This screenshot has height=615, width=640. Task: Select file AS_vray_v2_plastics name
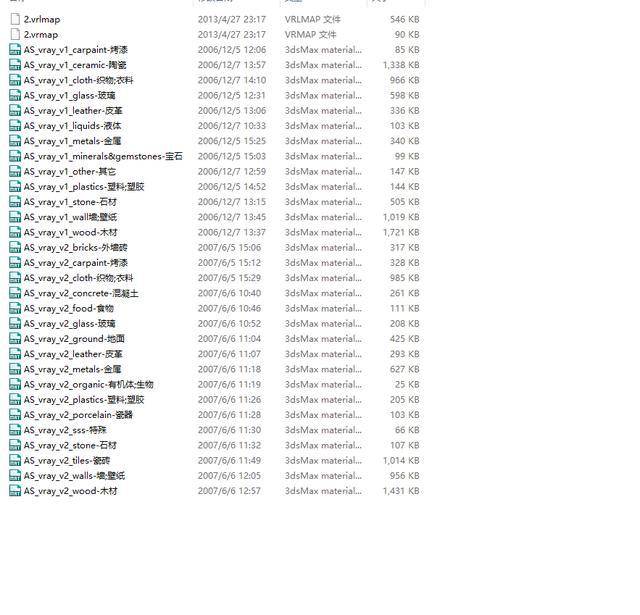[84, 400]
